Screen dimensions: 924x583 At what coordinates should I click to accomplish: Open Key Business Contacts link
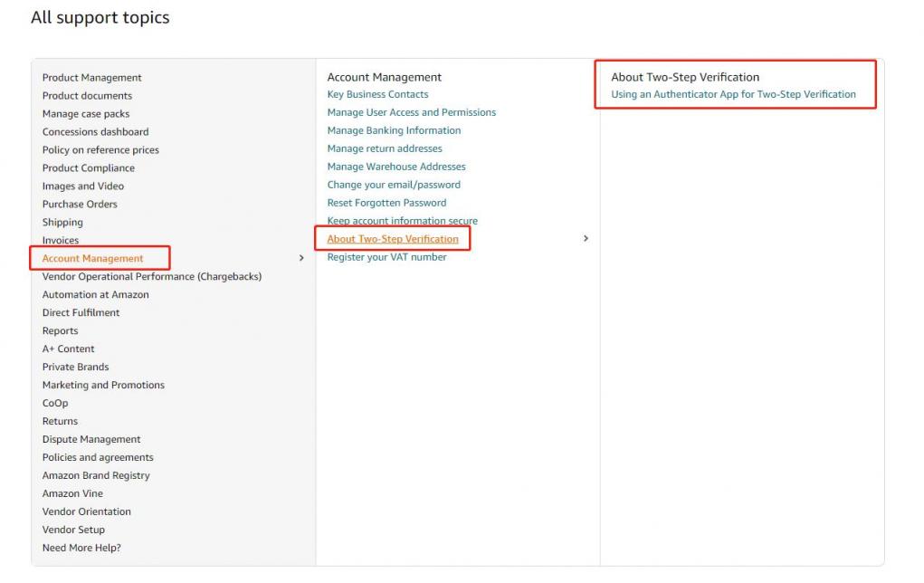(377, 94)
